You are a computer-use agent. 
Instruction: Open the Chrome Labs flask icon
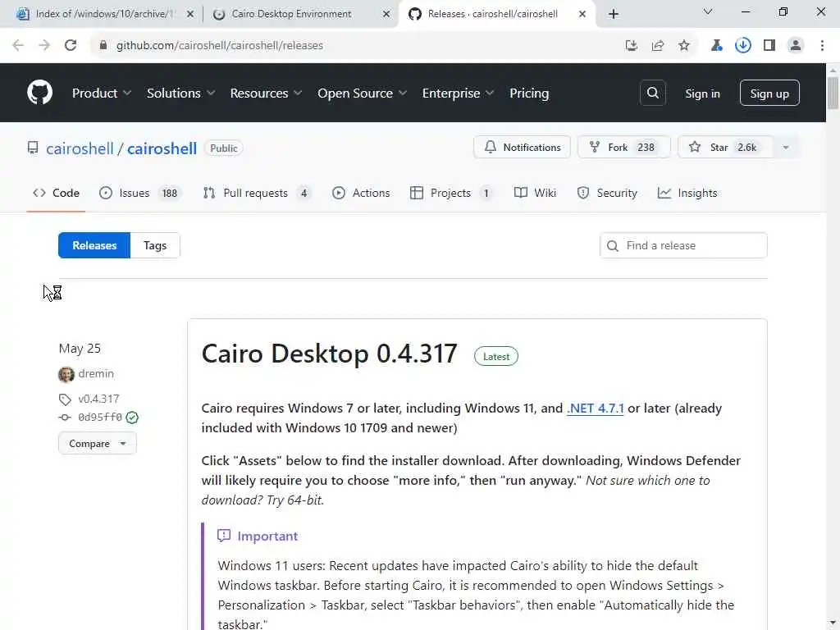tap(716, 46)
